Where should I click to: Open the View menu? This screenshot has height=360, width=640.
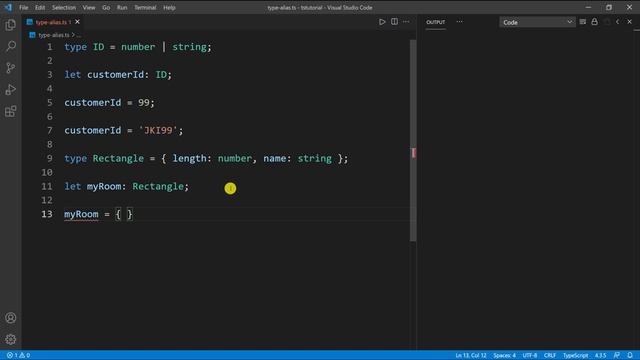pyautogui.click(x=89, y=7)
